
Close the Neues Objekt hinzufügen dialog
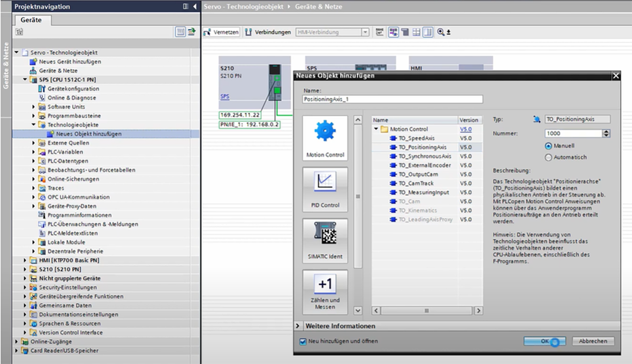pos(616,76)
